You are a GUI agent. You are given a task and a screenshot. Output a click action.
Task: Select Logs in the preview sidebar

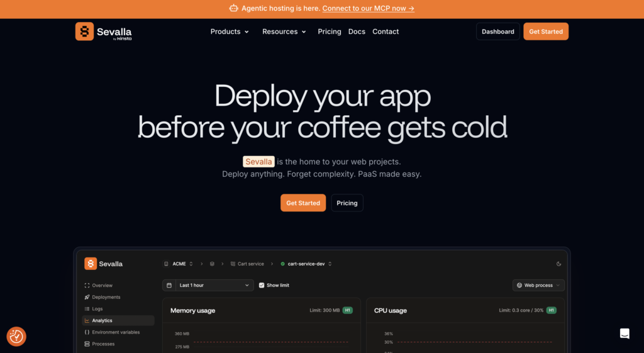[118, 308]
